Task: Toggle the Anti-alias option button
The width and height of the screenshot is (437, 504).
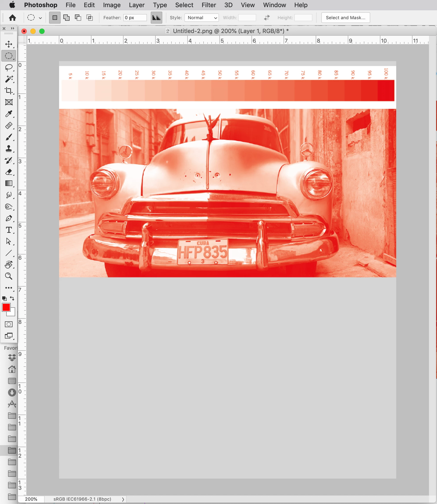Action: pos(156,18)
